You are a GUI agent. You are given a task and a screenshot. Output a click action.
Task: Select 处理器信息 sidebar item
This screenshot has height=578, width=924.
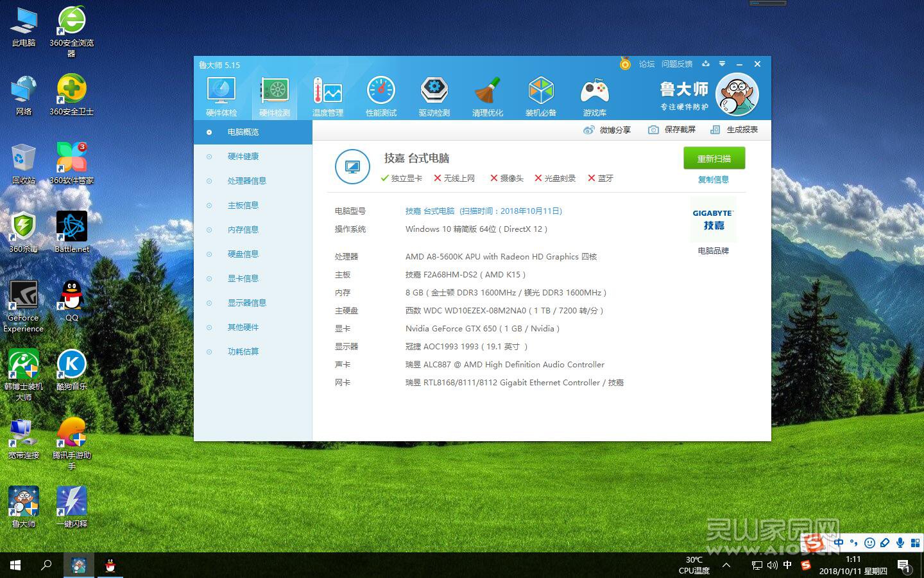coord(253,181)
